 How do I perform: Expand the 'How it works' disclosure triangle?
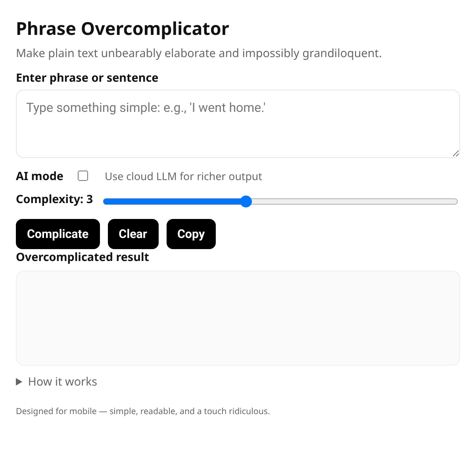(x=19, y=382)
